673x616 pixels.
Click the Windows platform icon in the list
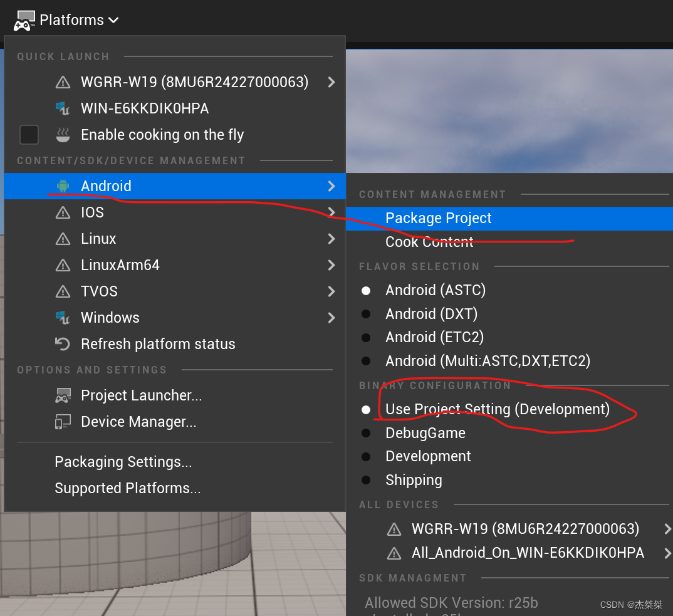[63, 318]
